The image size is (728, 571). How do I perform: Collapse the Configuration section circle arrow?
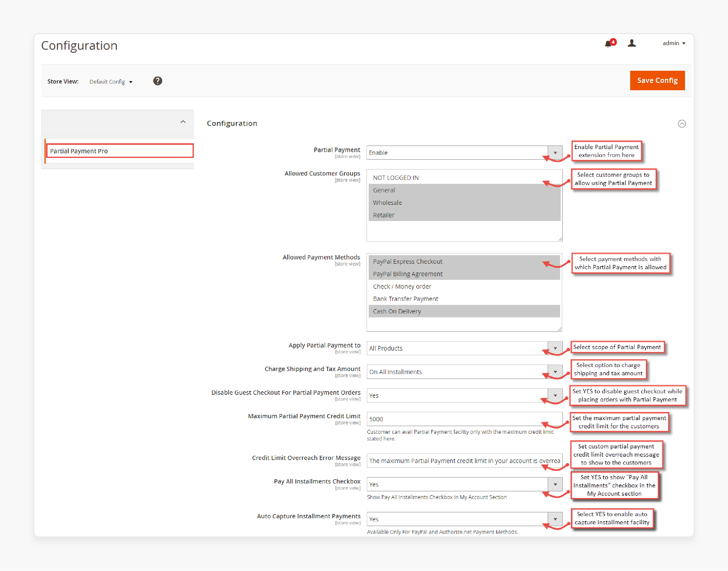[x=682, y=124]
